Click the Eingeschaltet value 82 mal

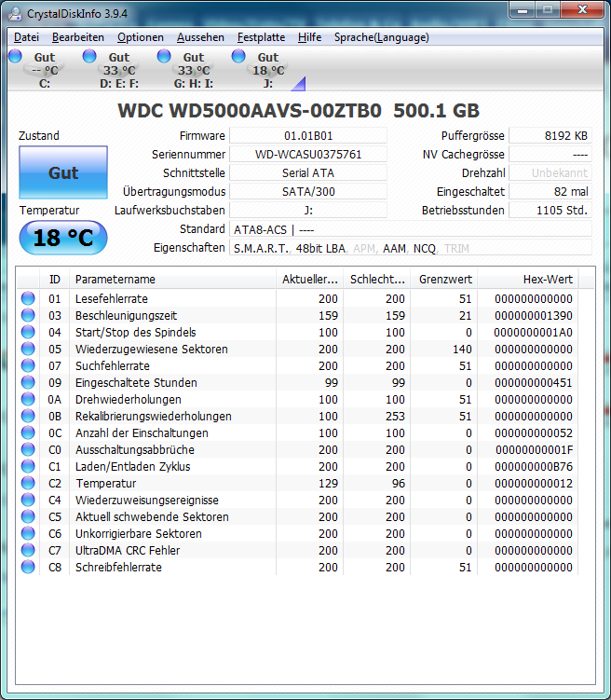(x=550, y=191)
